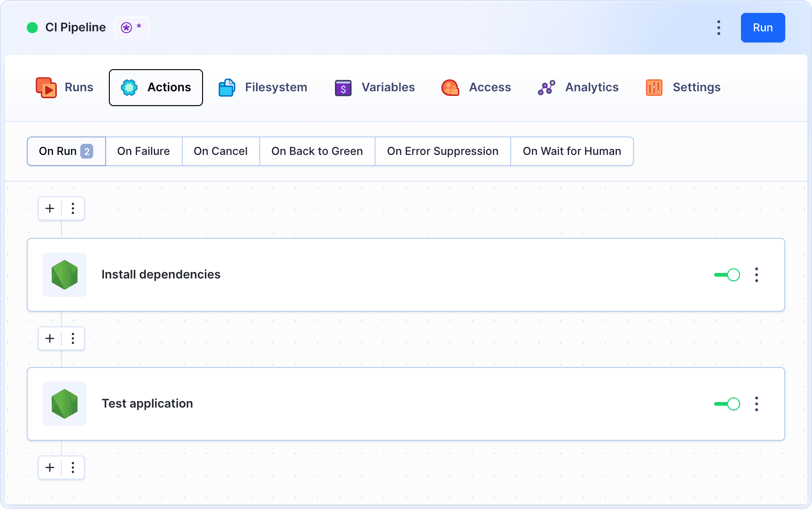Open pipeline options menu next to Run
Viewport: 812px width, 509px height.
coord(718,28)
